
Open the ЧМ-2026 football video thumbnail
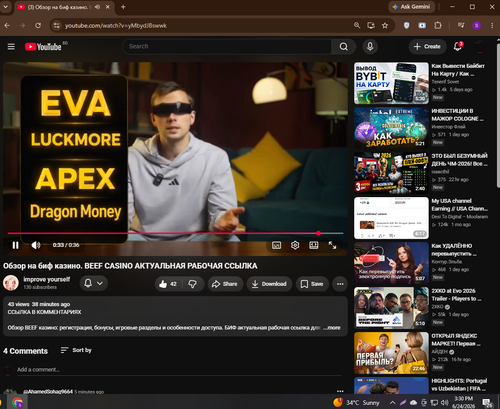pyautogui.click(x=391, y=173)
